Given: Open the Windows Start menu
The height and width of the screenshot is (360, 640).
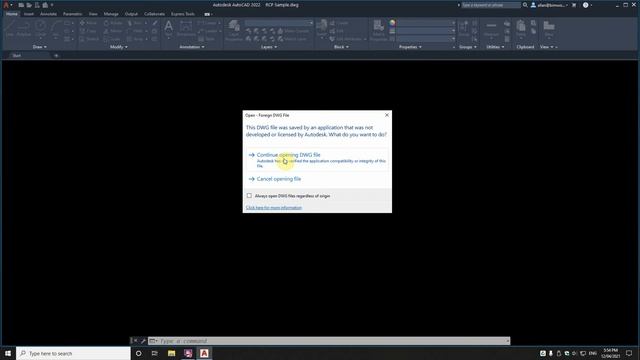Looking at the screenshot, I should click(x=8, y=353).
